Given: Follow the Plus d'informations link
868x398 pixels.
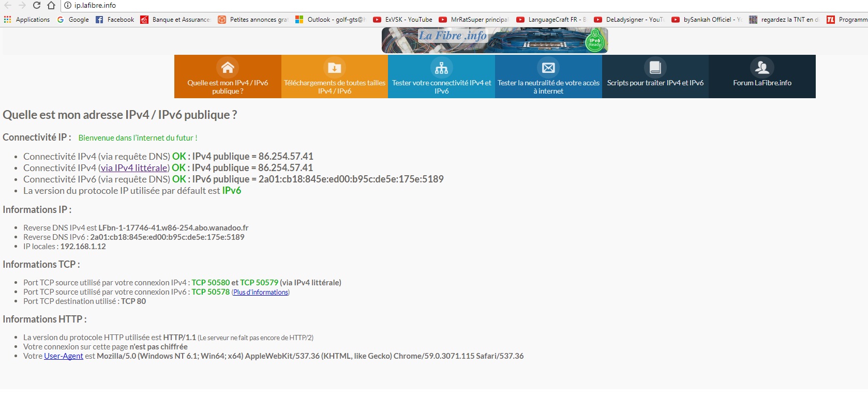Looking at the screenshot, I should click(x=261, y=292).
